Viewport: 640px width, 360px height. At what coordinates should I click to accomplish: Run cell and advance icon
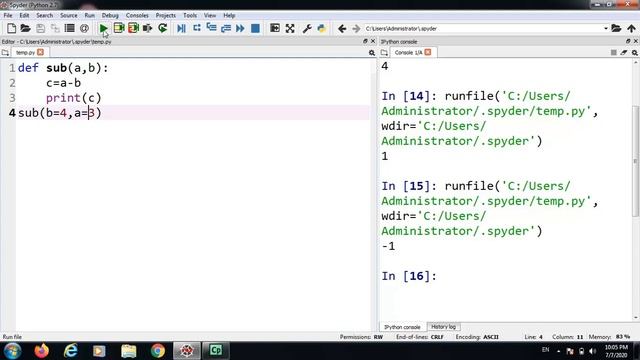[x=133, y=28]
